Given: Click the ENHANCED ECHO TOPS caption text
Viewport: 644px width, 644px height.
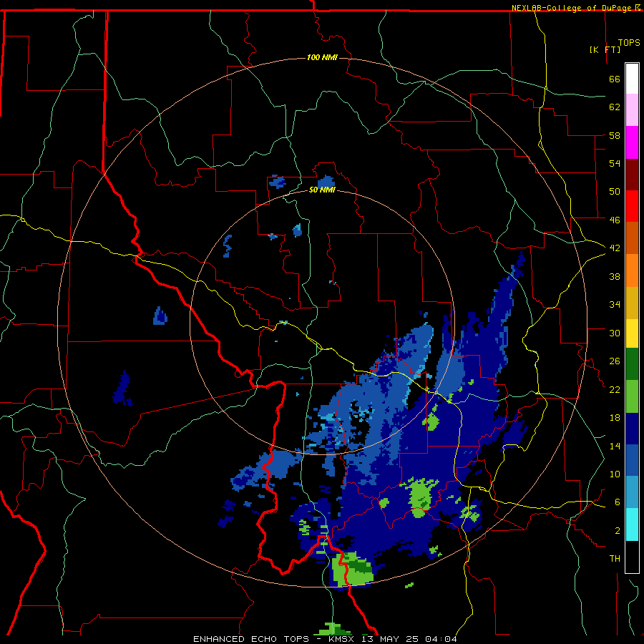Looking at the screenshot, I should [250, 639].
